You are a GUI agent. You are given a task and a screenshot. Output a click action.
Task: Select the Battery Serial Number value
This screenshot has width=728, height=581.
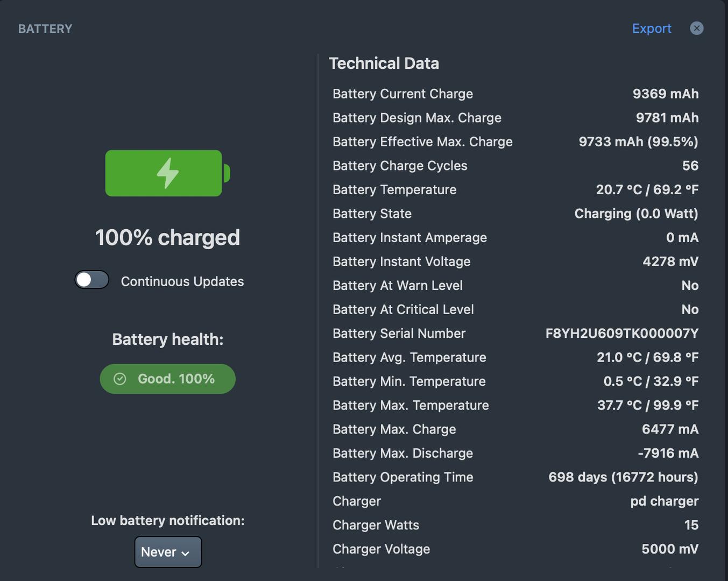pos(621,334)
